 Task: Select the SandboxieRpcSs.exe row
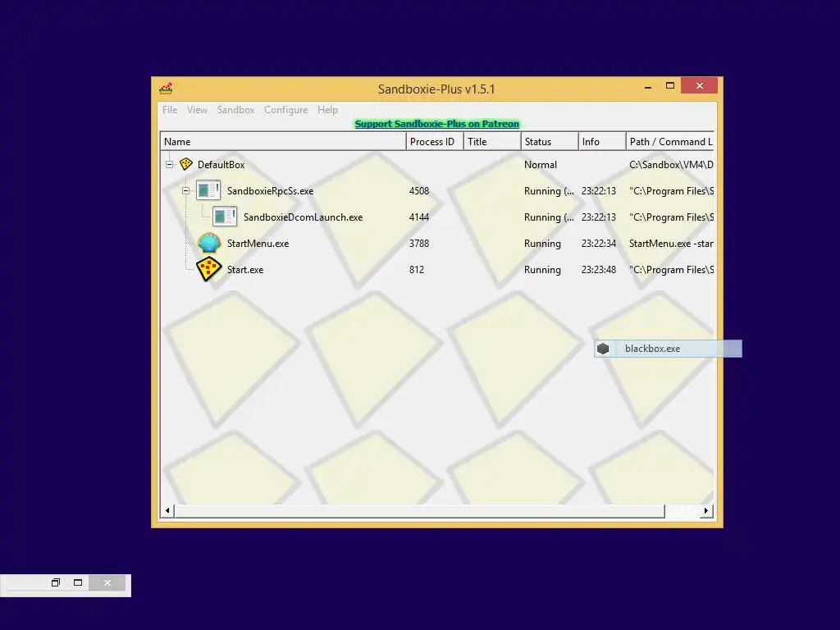[437, 190]
